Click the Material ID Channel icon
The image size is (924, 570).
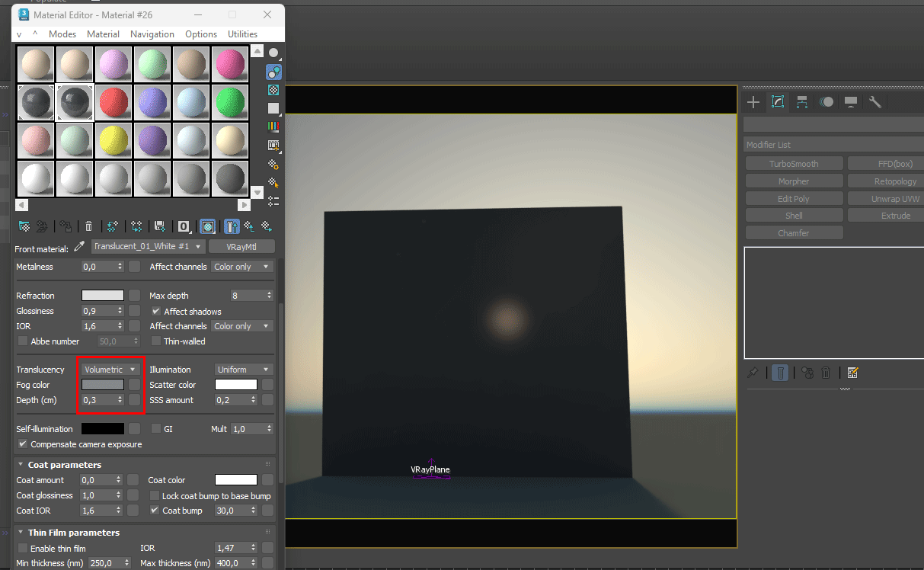tap(184, 226)
